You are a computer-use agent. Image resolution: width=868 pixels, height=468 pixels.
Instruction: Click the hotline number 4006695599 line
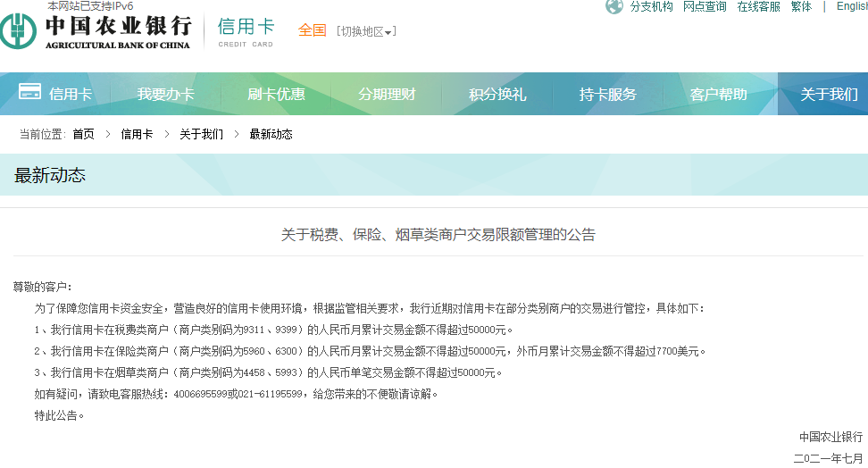(x=236, y=395)
